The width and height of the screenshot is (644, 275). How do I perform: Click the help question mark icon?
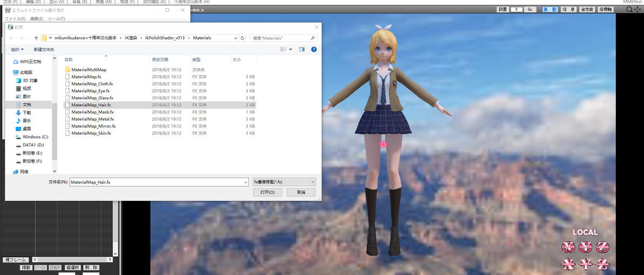314,49
